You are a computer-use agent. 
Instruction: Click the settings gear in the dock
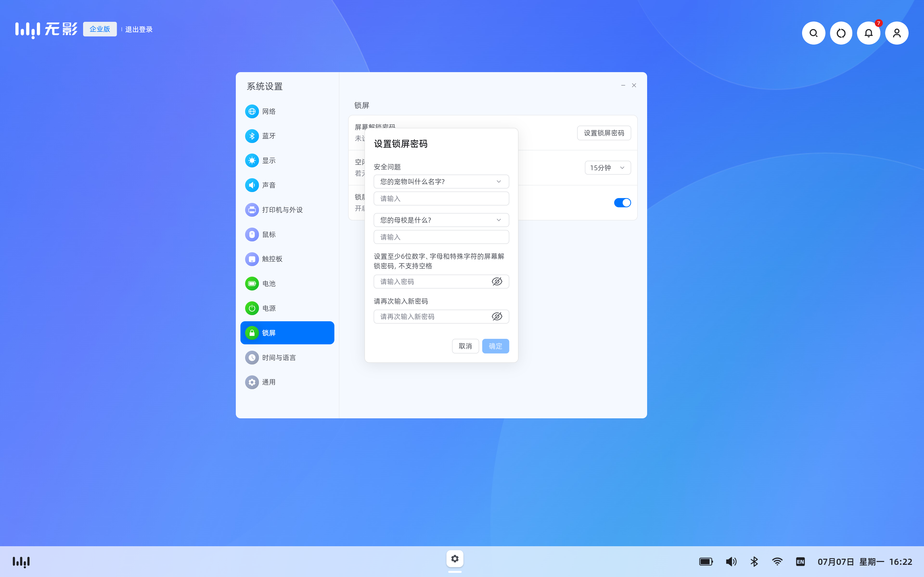[x=455, y=559]
